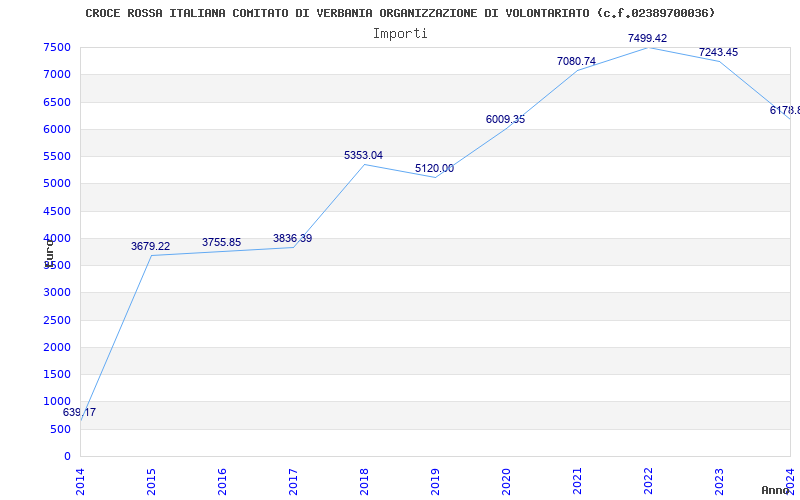Click the 1000 y-axis tick label
800x500 pixels.
click(x=57, y=402)
